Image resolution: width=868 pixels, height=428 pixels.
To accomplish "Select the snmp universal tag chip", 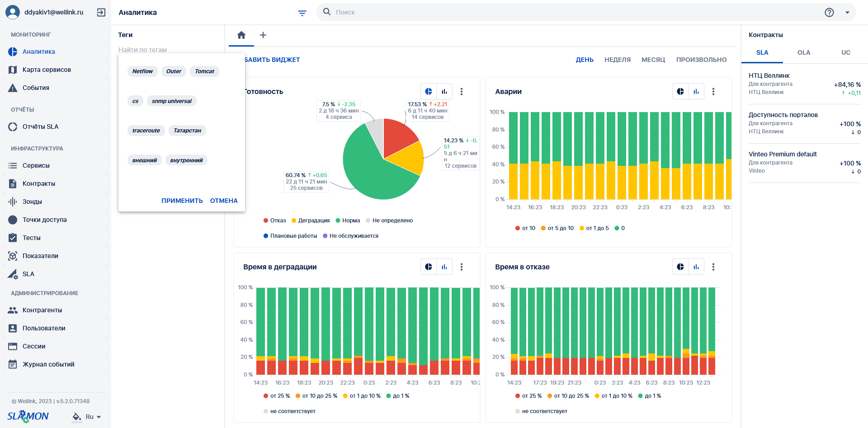I will tap(172, 101).
